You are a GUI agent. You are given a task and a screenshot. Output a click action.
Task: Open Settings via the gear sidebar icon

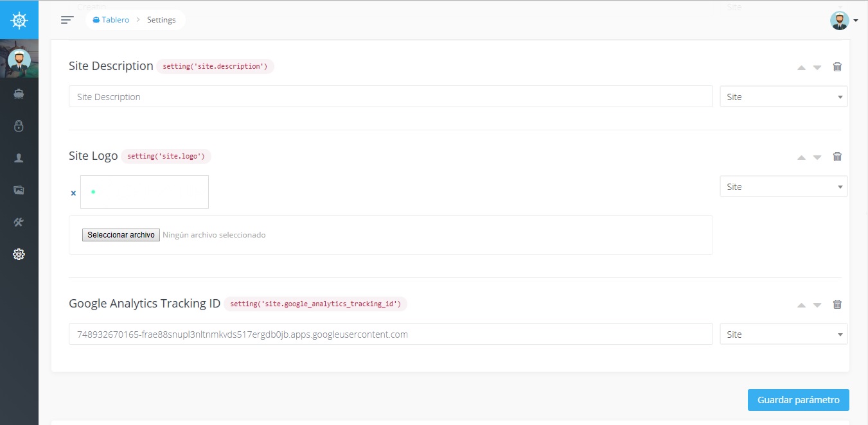[x=19, y=254]
